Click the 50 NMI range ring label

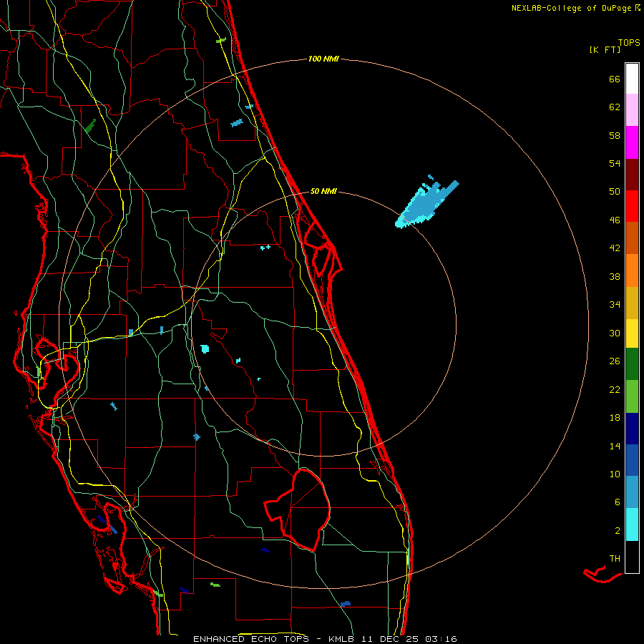[x=323, y=191]
